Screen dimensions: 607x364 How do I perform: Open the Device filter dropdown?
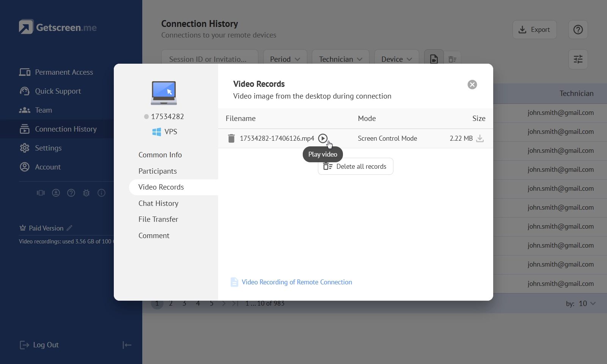coord(396,59)
